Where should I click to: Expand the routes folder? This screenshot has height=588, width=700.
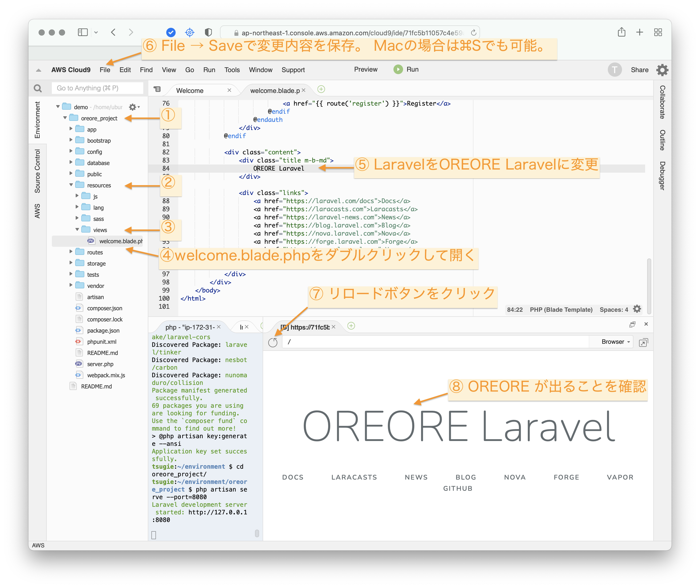tap(71, 252)
